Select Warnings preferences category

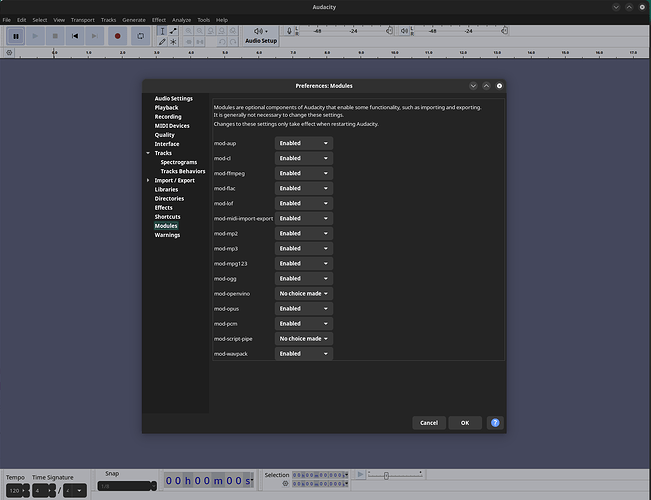click(167, 235)
